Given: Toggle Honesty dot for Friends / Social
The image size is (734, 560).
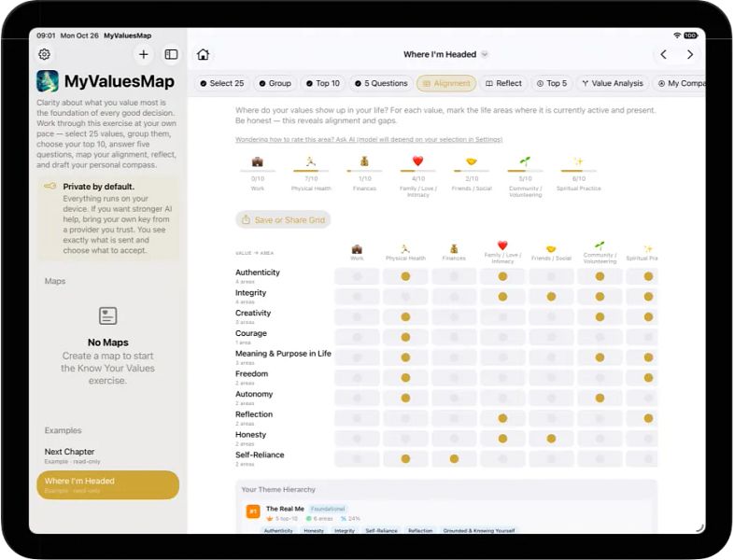Looking at the screenshot, I should (x=552, y=439).
